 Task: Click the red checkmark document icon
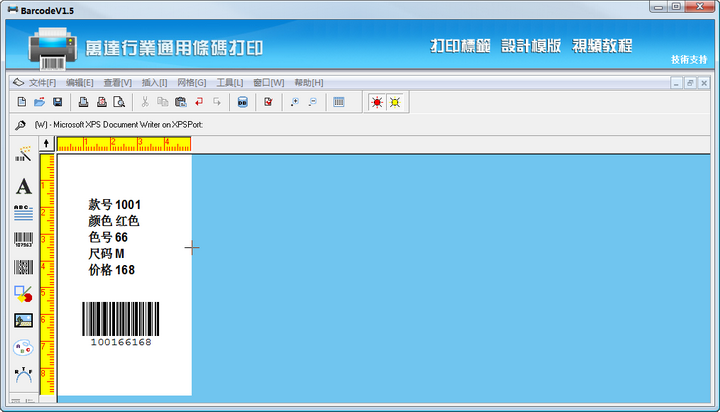coord(269,102)
